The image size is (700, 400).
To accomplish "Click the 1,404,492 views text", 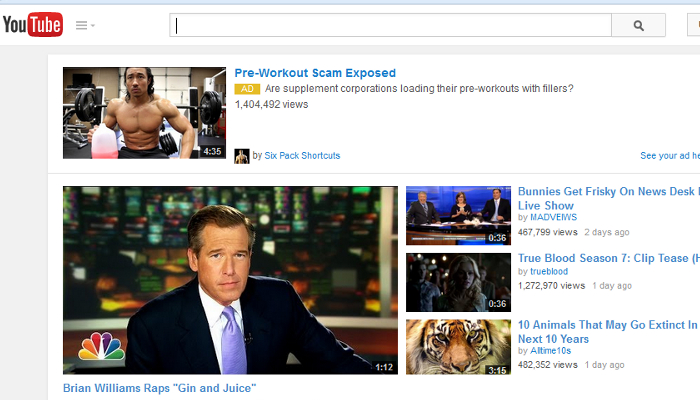I will [271, 104].
